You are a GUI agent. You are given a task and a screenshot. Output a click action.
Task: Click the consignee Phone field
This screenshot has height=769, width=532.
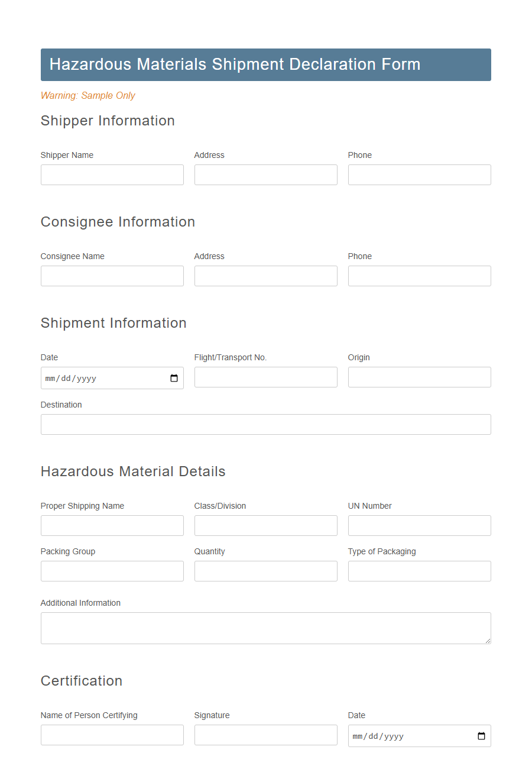point(419,276)
